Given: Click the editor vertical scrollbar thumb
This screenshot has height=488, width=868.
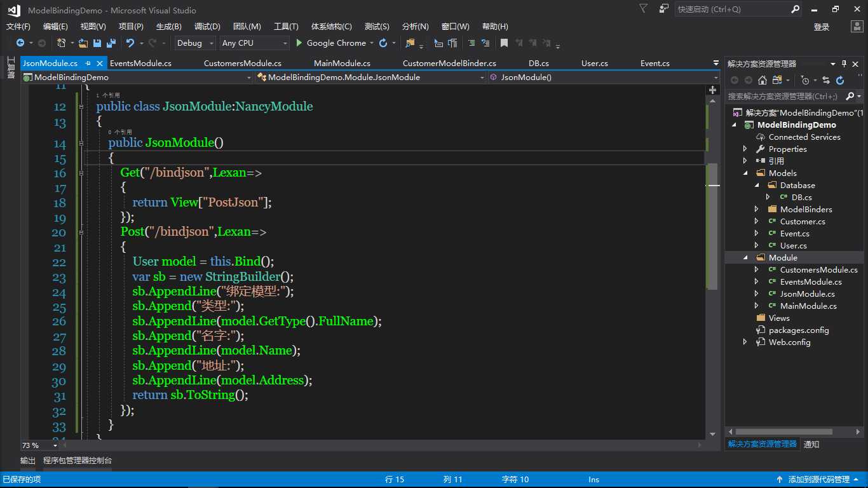Looking at the screenshot, I should point(713,227).
